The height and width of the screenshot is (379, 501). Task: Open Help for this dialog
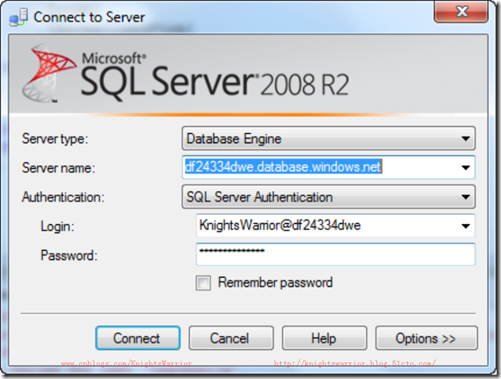coord(324,338)
